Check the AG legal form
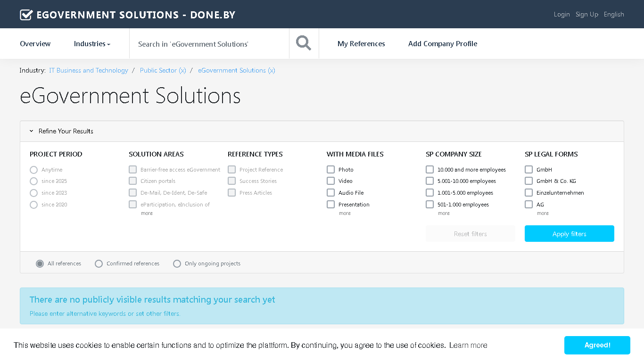644x362 pixels. click(528, 204)
